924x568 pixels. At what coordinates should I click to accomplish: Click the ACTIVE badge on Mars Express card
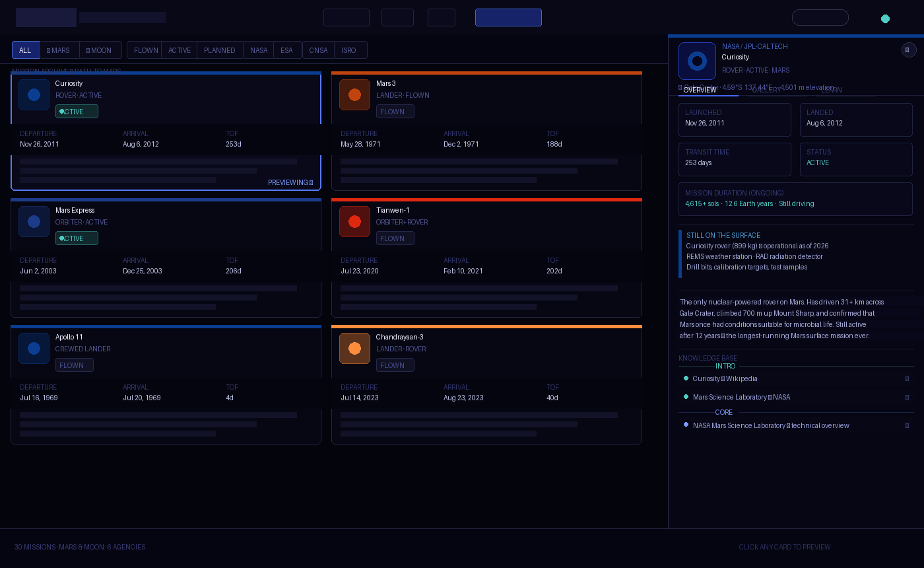click(x=77, y=238)
